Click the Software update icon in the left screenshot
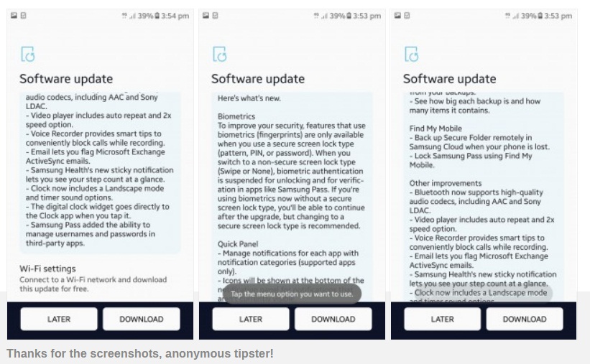590x364 pixels. tap(27, 55)
